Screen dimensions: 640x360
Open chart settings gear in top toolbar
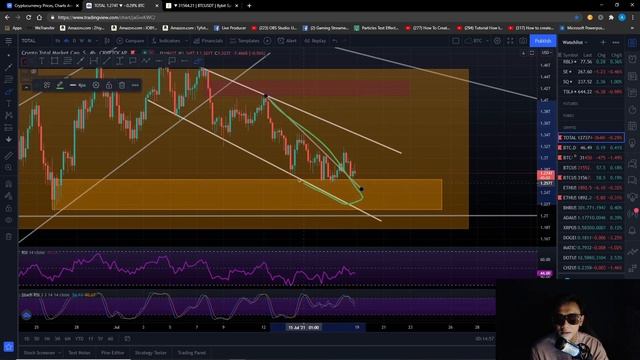(497, 41)
